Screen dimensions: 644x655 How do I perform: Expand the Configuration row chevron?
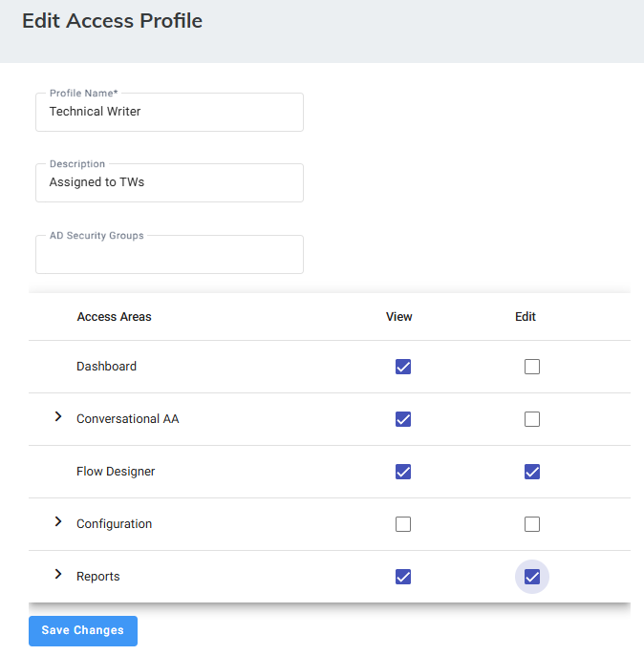pyautogui.click(x=58, y=522)
